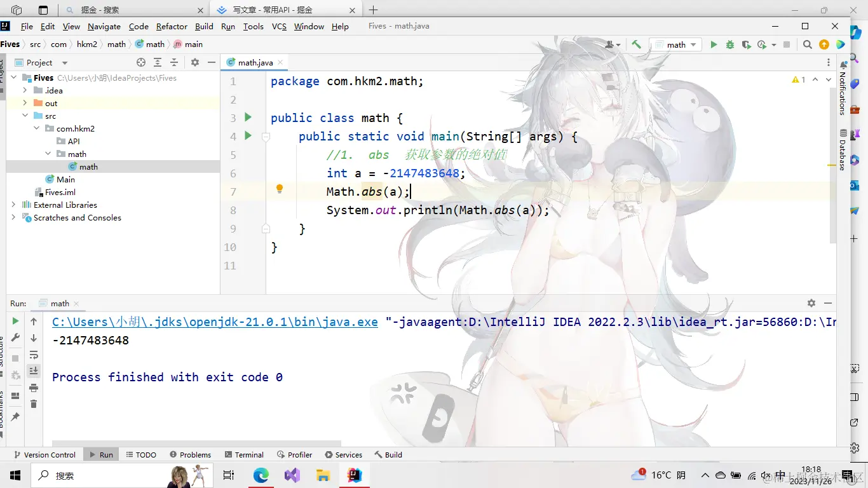
Task: Click the hkm2 breadcrumb in navigation bar
Action: coord(87,44)
